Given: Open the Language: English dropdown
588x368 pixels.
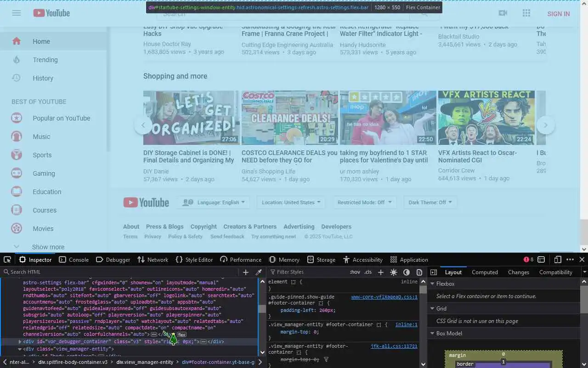Looking at the screenshot, I should click(213, 202).
